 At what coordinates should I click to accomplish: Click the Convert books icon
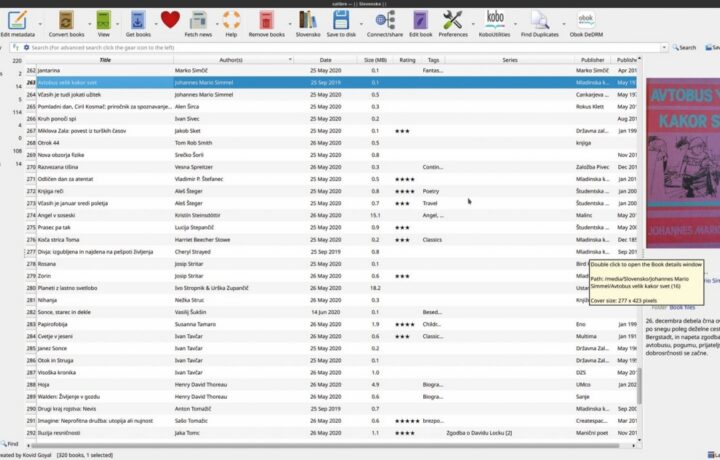(66, 21)
